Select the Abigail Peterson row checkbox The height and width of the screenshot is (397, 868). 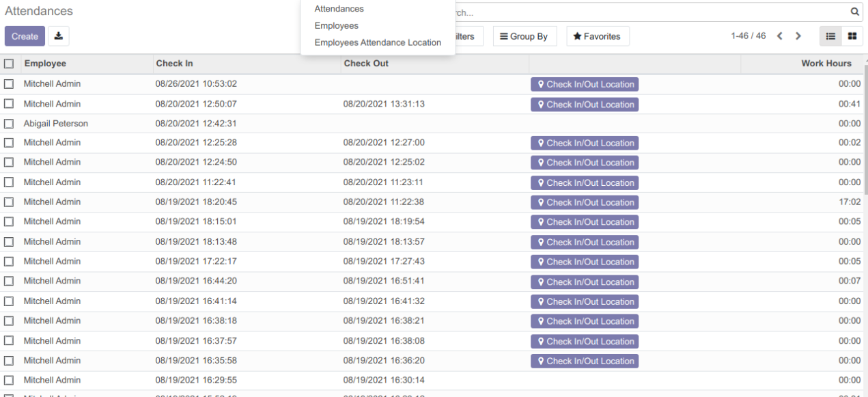click(9, 124)
